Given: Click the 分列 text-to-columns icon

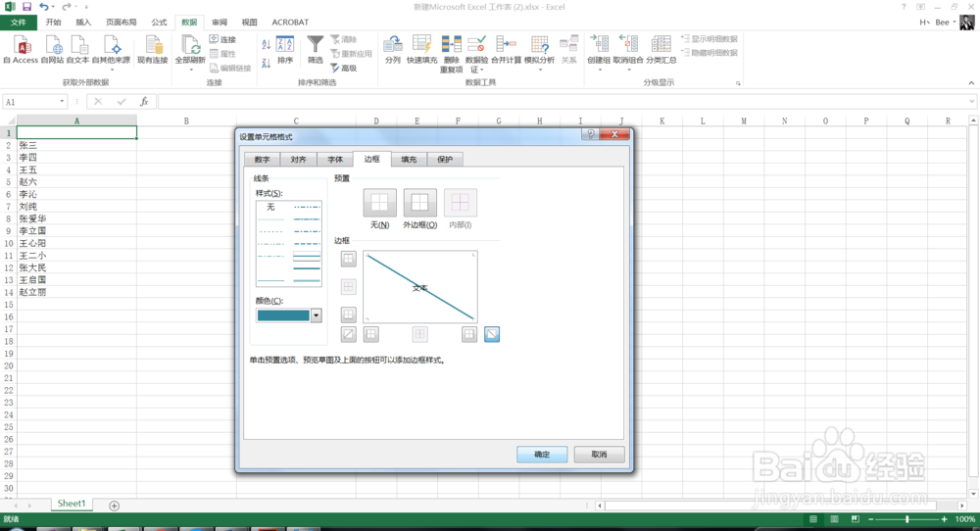Looking at the screenshot, I should (x=393, y=49).
